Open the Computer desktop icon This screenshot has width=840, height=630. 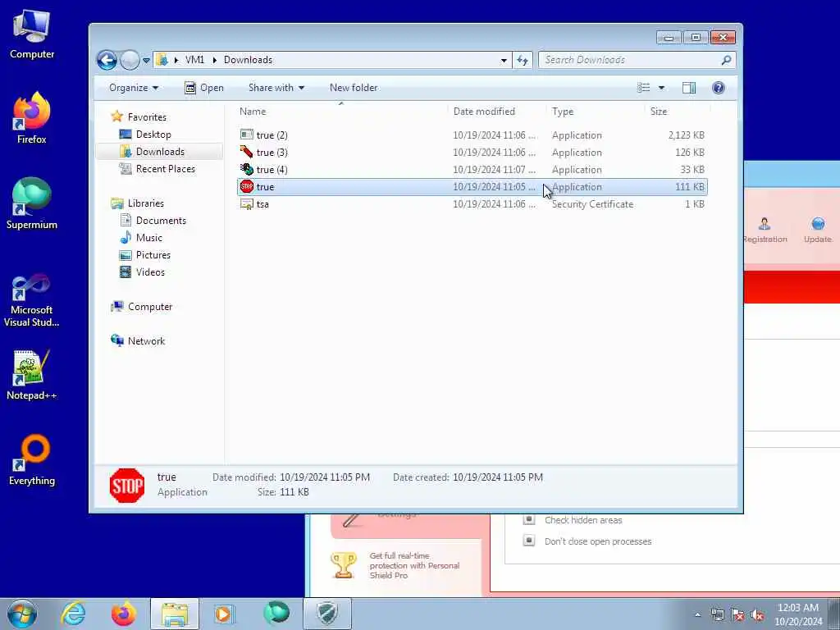(32, 34)
